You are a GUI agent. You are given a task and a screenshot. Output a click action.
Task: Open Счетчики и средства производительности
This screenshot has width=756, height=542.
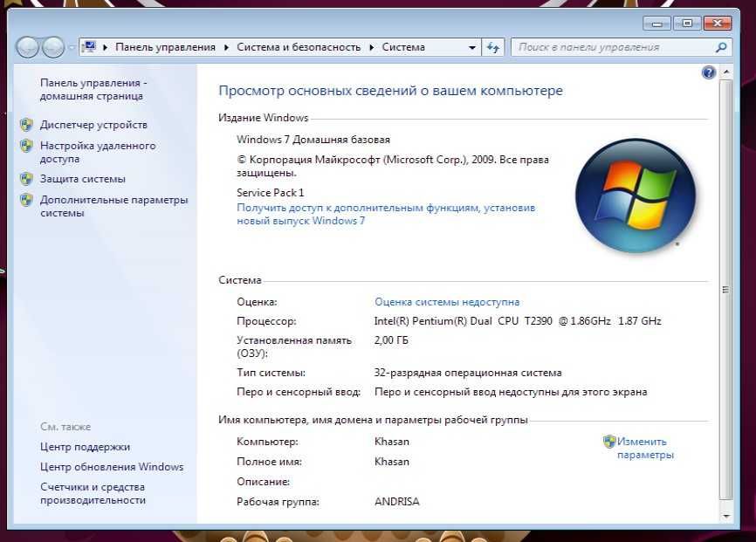(93, 493)
